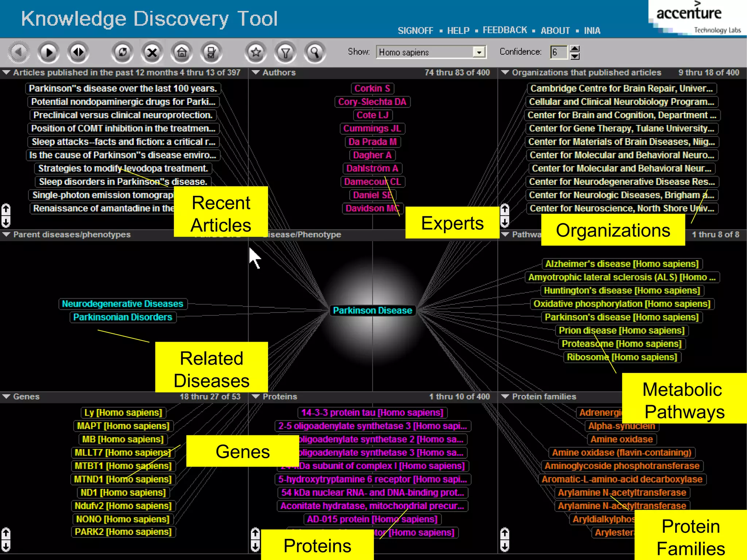Select Amine oxidase (flavin-containing) family
747x560 pixels.
[x=622, y=452]
